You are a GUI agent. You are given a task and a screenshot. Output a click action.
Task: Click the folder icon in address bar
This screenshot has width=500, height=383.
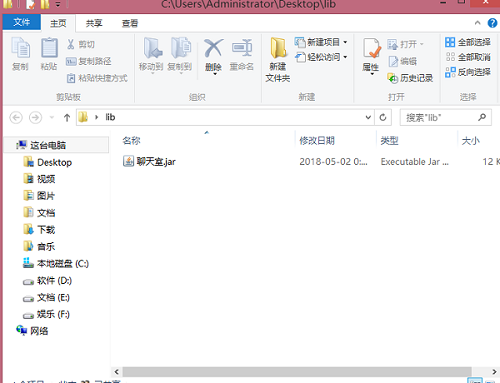(83, 117)
